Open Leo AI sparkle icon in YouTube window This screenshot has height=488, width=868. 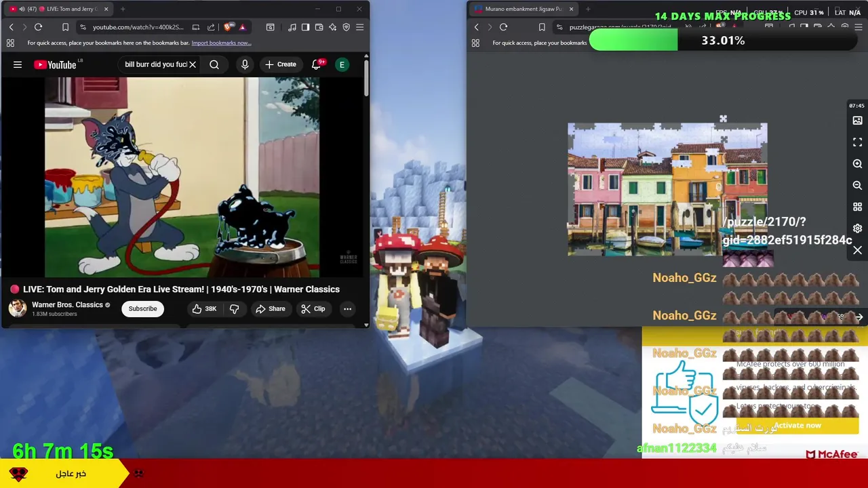pos(332,27)
